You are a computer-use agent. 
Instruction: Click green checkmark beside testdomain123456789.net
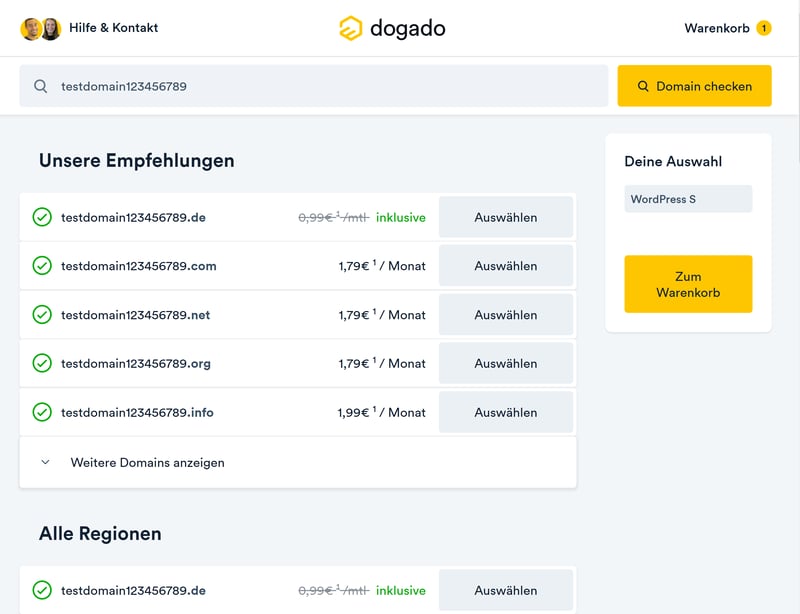pos(42,315)
